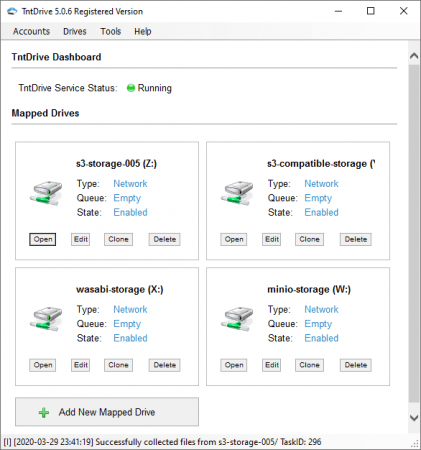Image resolution: width=421 pixels, height=450 pixels.
Task: Open the wasabi-storage drive
Action: [x=43, y=365]
